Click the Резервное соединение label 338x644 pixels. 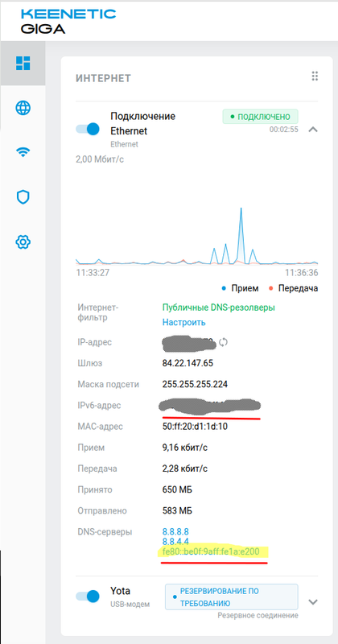click(x=258, y=615)
